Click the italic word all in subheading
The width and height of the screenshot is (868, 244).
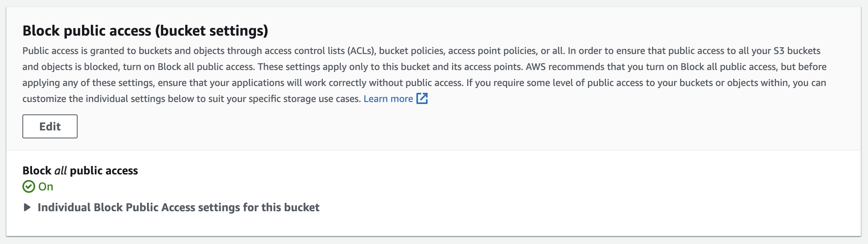click(61, 171)
